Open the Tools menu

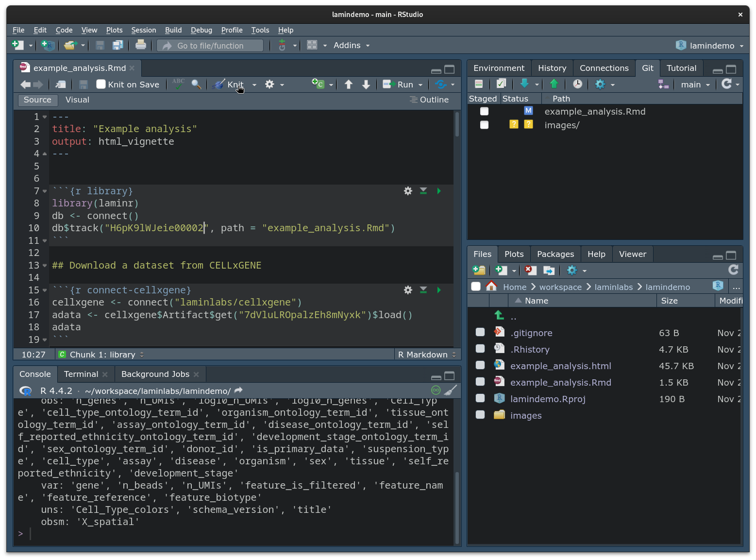pos(260,30)
